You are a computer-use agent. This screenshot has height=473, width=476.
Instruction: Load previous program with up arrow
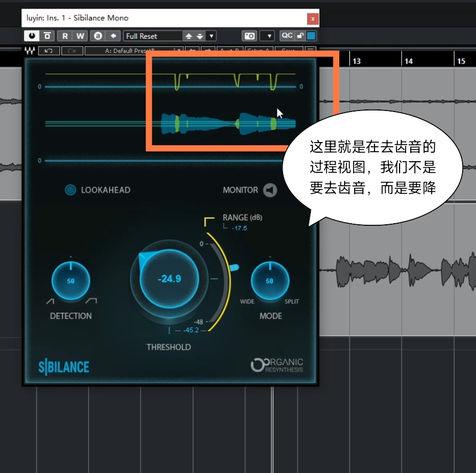[x=189, y=36]
